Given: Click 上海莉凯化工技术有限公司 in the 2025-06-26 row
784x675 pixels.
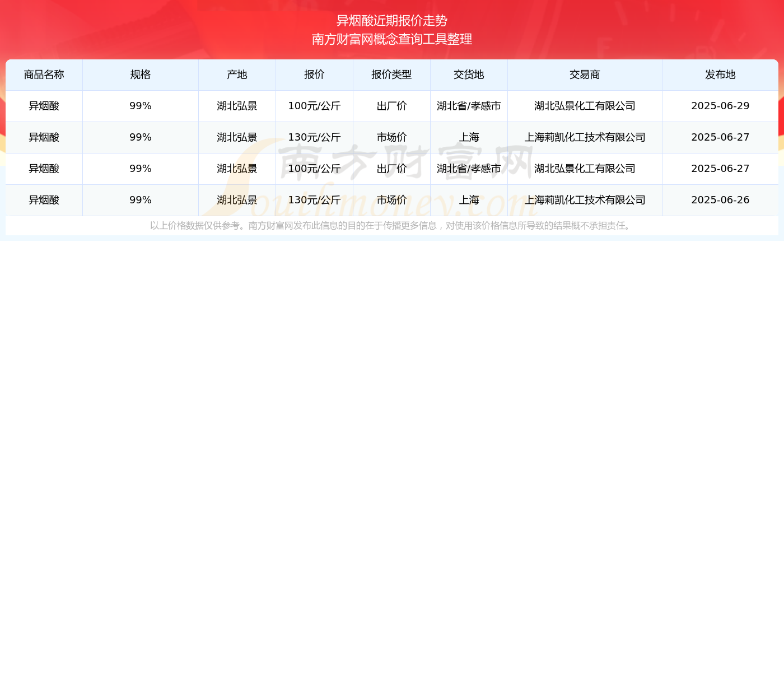Looking at the screenshot, I should (x=585, y=201).
